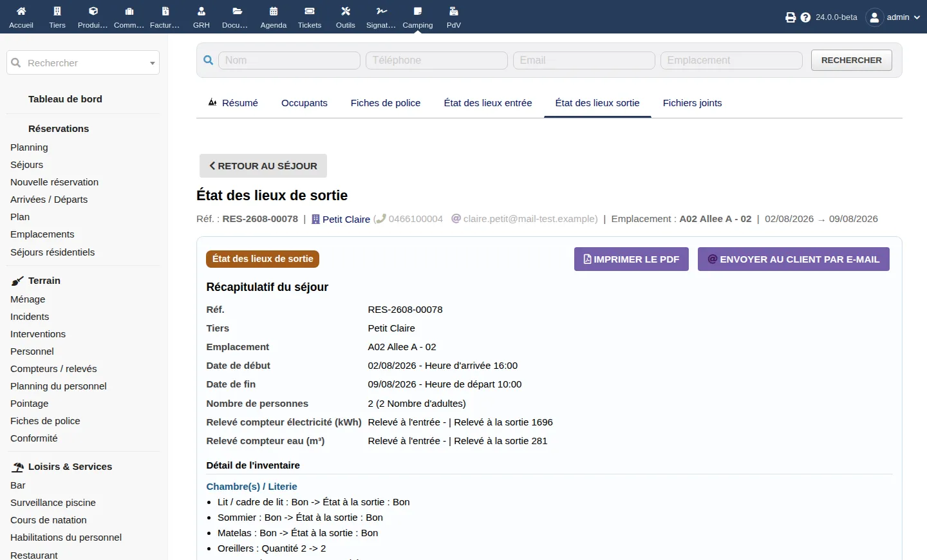927x560 pixels.
Task: Click the magnifier icon in the left search box
Action: coord(16,63)
